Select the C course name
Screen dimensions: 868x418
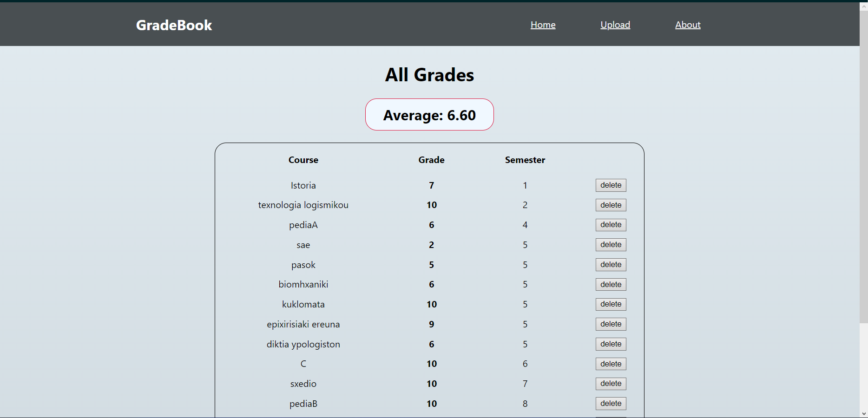click(x=303, y=364)
